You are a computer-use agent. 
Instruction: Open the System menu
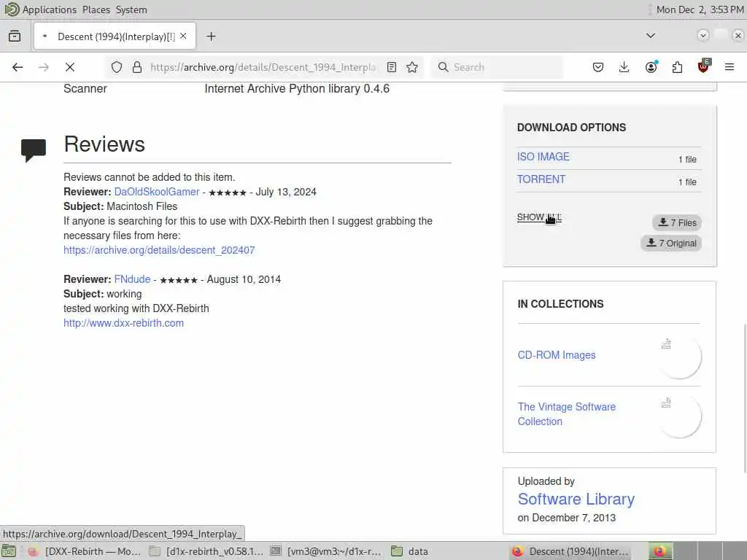[131, 9]
